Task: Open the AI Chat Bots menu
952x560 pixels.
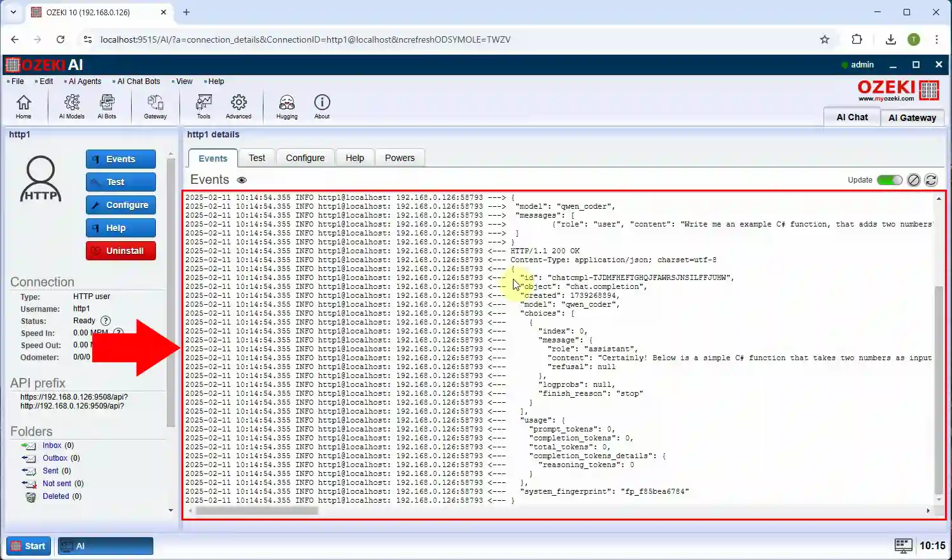Action: coord(138,81)
